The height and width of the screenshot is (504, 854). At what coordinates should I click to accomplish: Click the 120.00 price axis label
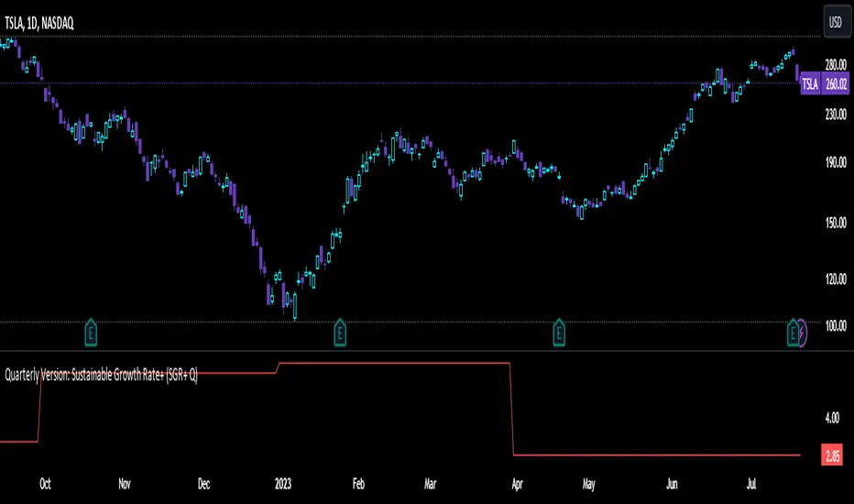836,279
